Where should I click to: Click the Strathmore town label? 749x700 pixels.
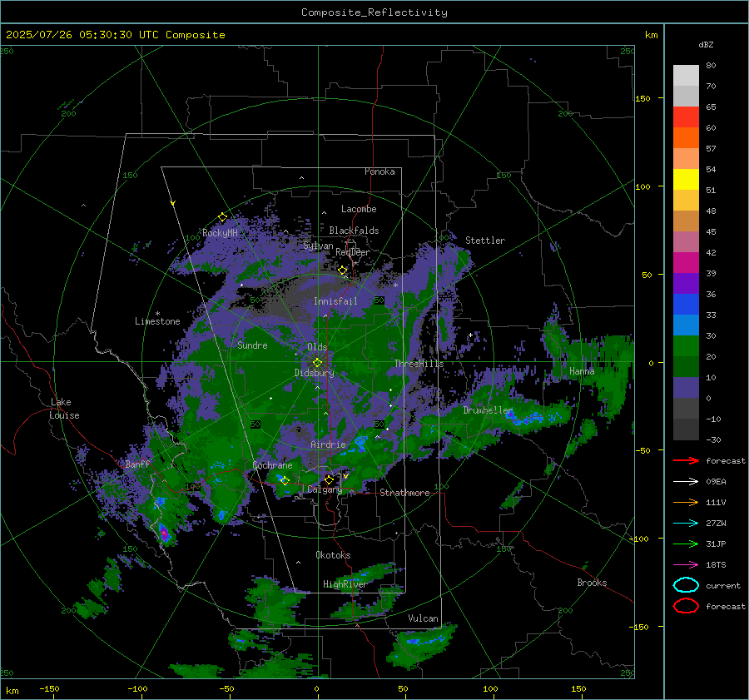[404, 493]
